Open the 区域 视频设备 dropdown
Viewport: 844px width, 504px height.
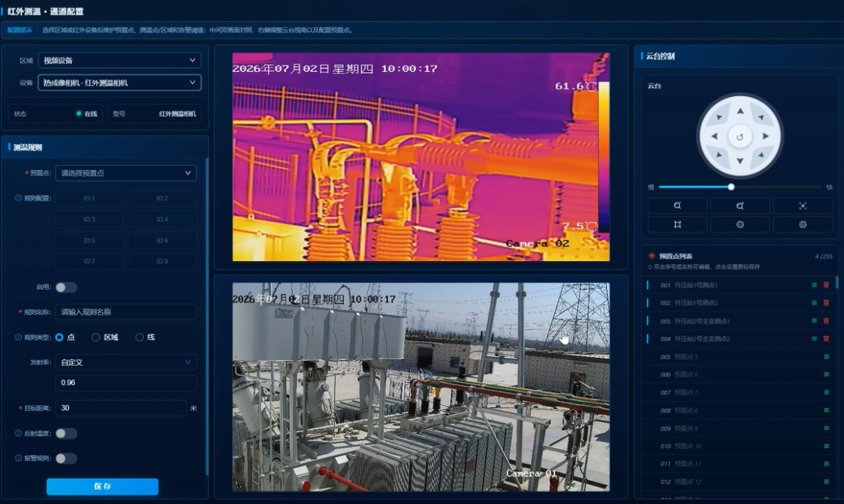120,60
